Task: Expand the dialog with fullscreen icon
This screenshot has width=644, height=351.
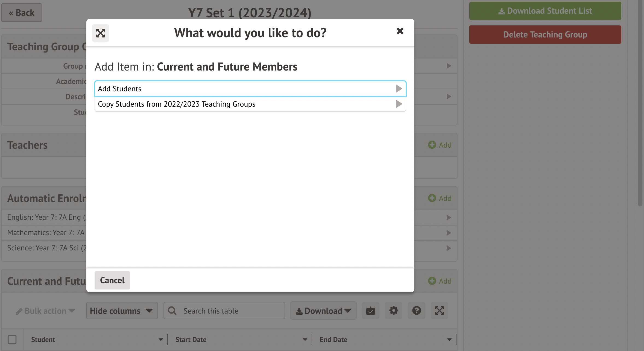Action: click(100, 33)
